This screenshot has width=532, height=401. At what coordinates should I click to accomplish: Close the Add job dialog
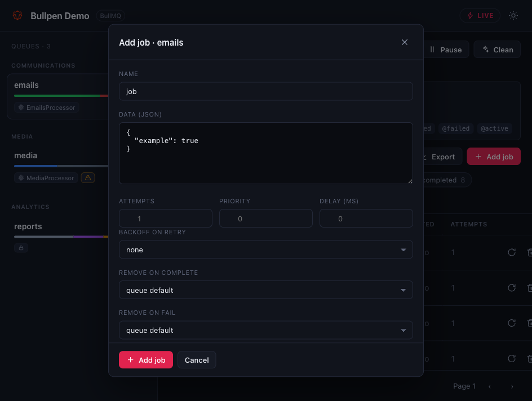pos(404,42)
